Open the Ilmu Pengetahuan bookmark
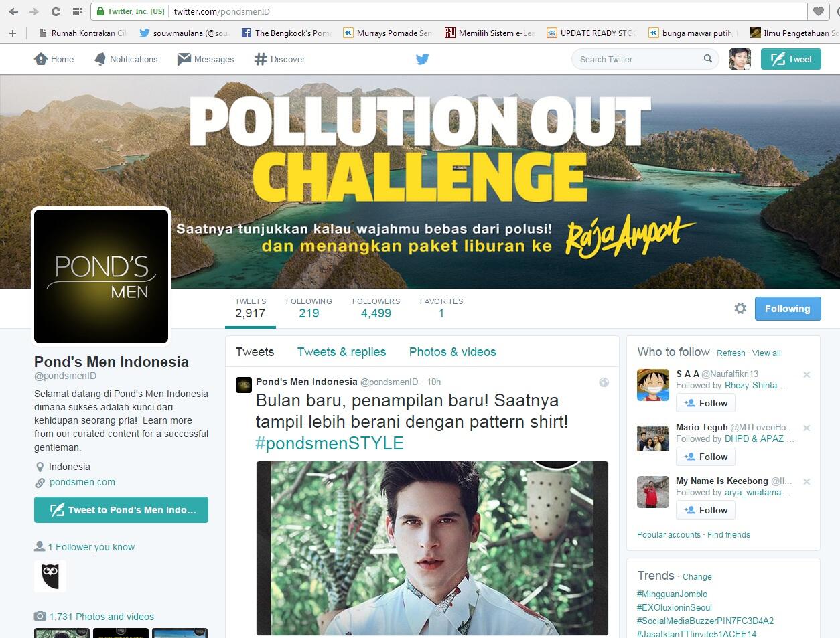Viewport: 840px width, 638px height. (x=794, y=33)
